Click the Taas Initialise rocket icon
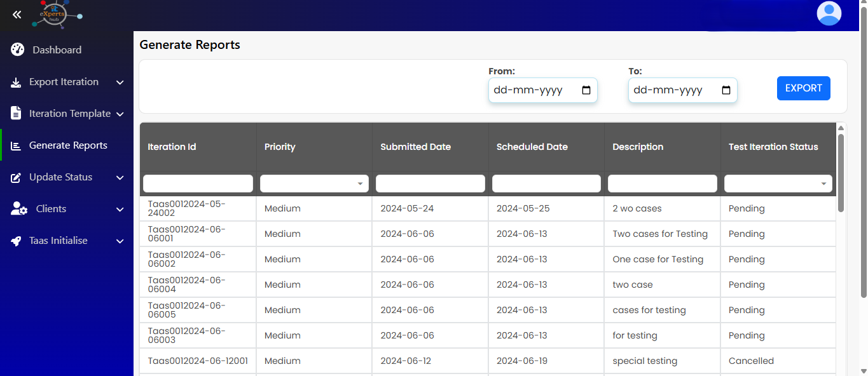Viewport: 868px width, 376px height. [x=17, y=241]
